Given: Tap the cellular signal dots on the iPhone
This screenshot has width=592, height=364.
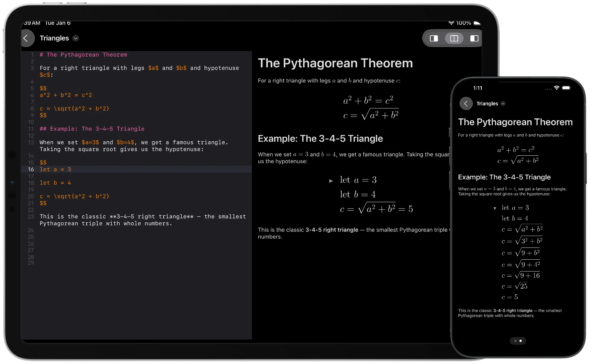Looking at the screenshot, I should pyautogui.click(x=548, y=89).
